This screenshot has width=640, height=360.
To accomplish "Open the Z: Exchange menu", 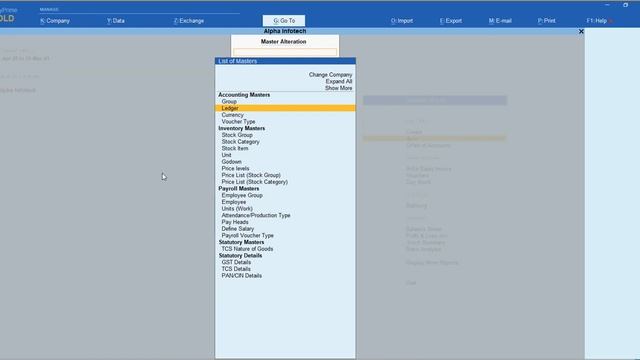I will (189, 21).
